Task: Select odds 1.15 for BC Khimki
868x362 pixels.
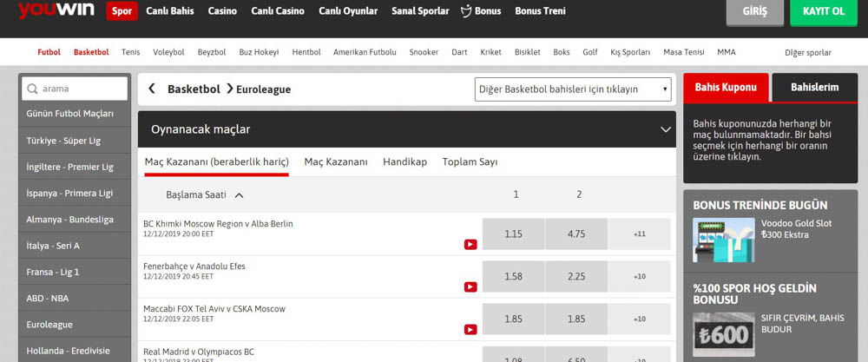Action: [x=513, y=234]
